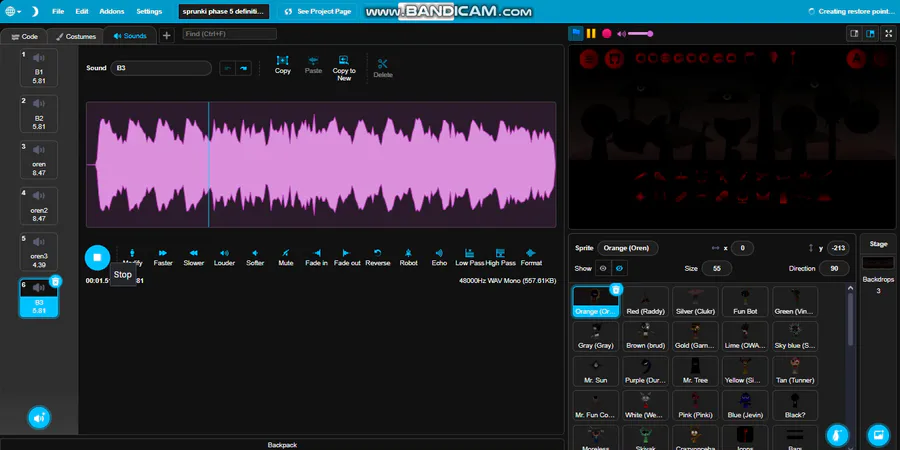Toggle the dark theme moon icon
Screen dimensions: 900x450
[x=34, y=11]
